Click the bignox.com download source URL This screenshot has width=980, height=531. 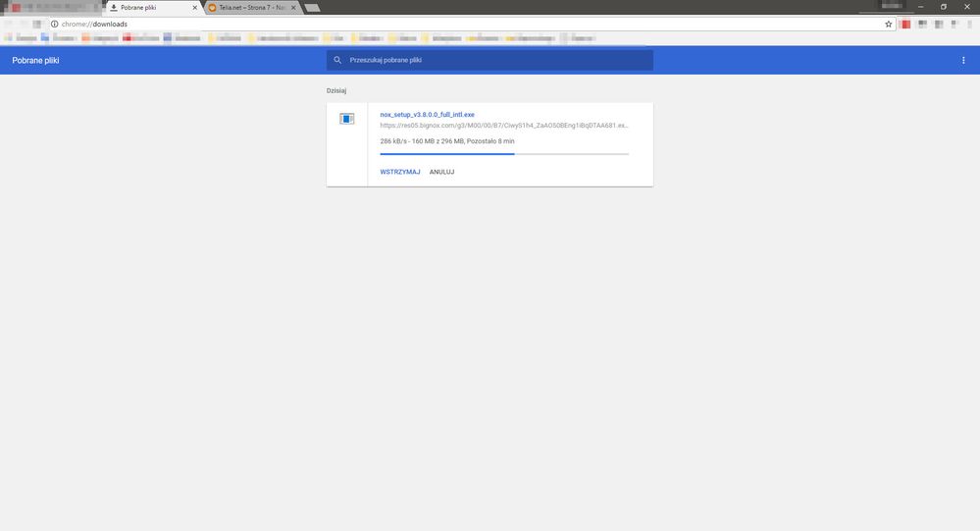503,126
